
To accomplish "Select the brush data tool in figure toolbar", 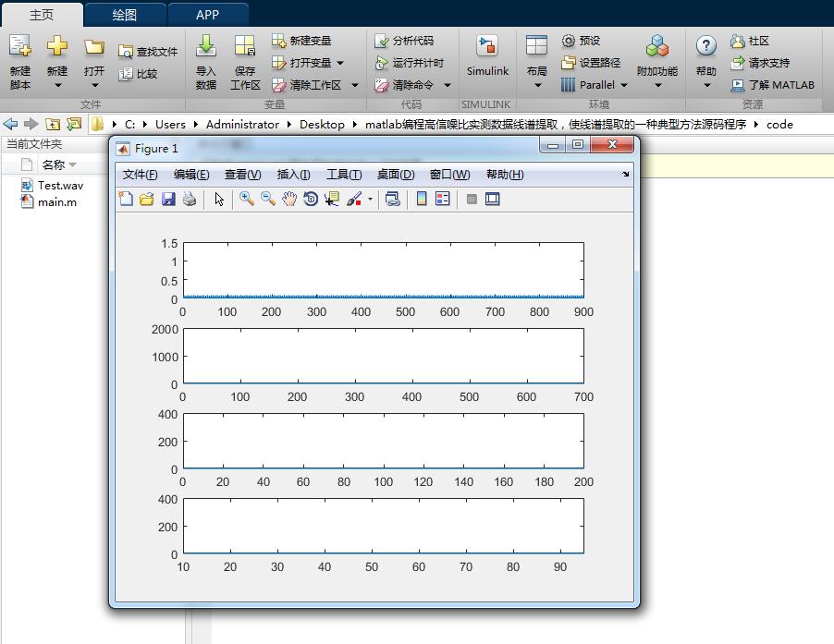I will click(354, 200).
